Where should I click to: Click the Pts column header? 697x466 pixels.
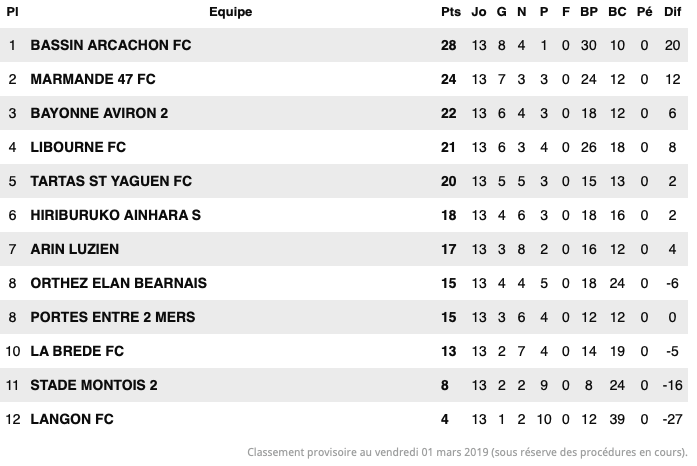point(450,12)
